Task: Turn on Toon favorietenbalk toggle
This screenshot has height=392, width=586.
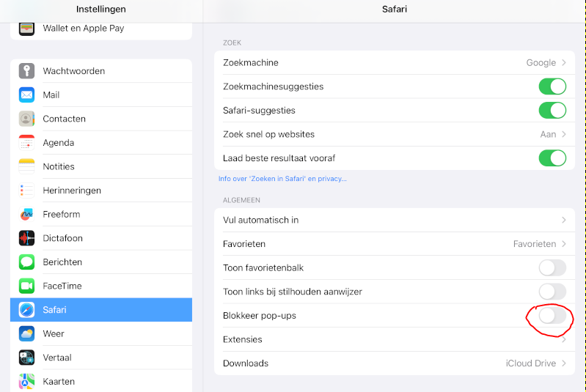Action: click(552, 267)
